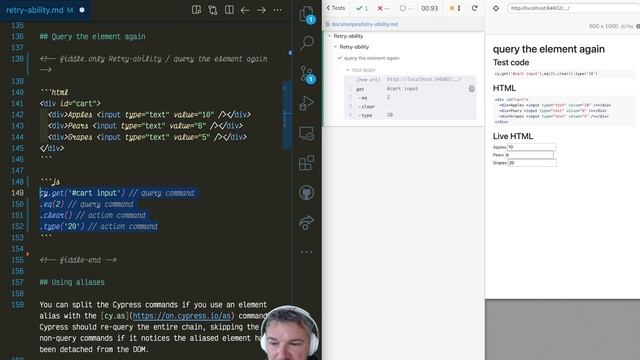Select the eq 2 command log row
The width and height of the screenshot is (640, 360).
tap(410, 98)
